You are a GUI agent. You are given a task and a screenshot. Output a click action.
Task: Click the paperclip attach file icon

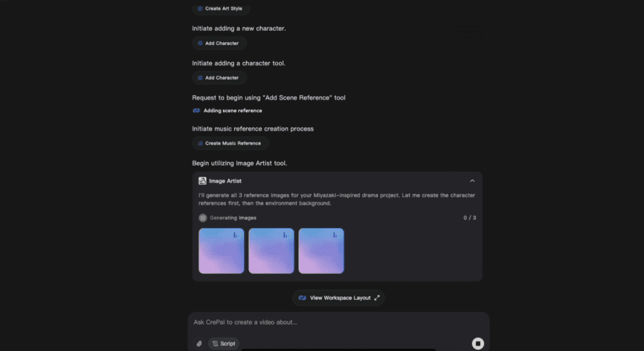199,344
